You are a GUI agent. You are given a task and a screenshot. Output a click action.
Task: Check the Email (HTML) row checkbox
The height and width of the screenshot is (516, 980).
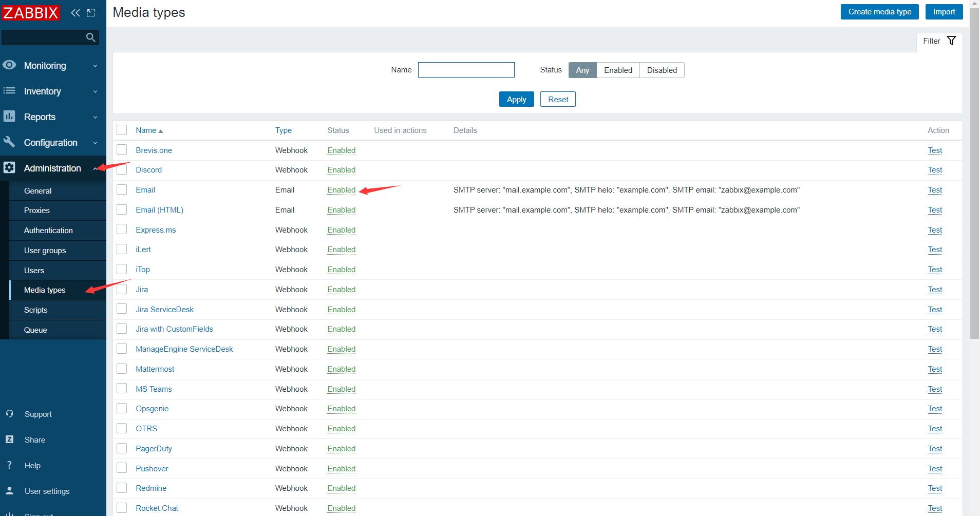click(122, 209)
